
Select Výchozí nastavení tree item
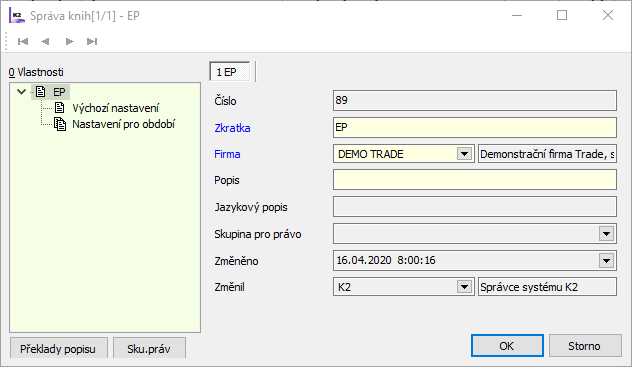(115, 108)
